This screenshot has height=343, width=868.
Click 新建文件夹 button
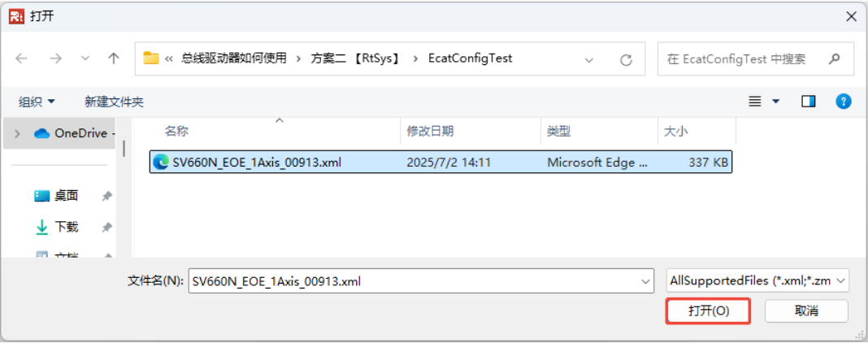pyautogui.click(x=114, y=102)
